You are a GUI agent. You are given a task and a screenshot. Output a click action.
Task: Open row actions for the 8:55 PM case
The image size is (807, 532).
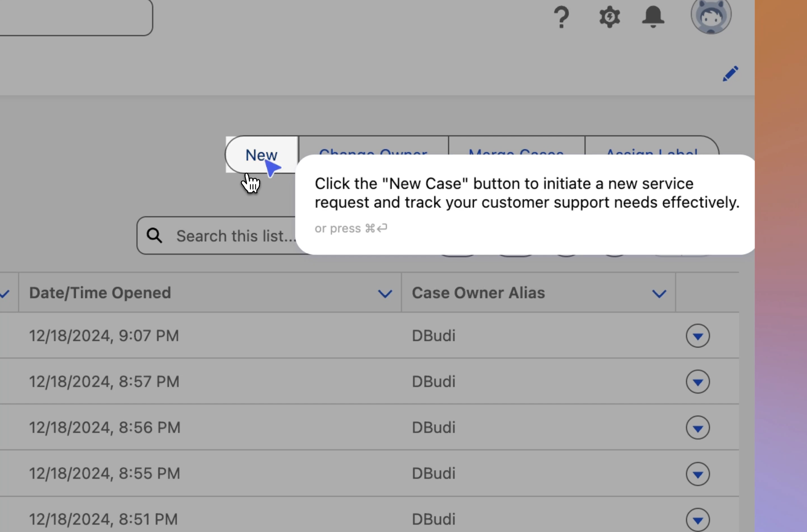tap(697, 474)
